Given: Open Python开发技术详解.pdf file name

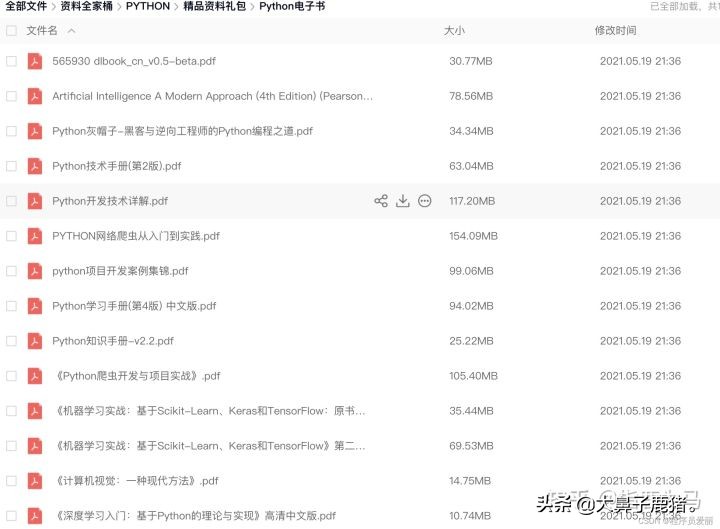Looking at the screenshot, I should (110, 201).
